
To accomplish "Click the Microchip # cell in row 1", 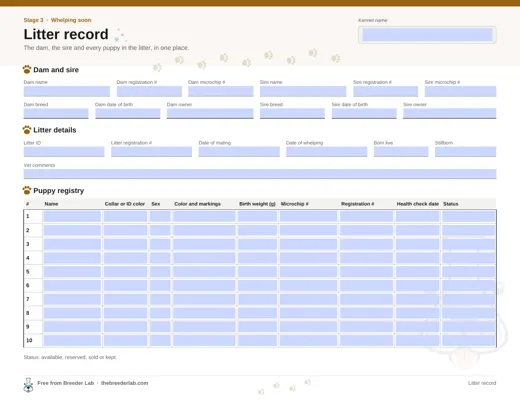I will pos(308,216).
